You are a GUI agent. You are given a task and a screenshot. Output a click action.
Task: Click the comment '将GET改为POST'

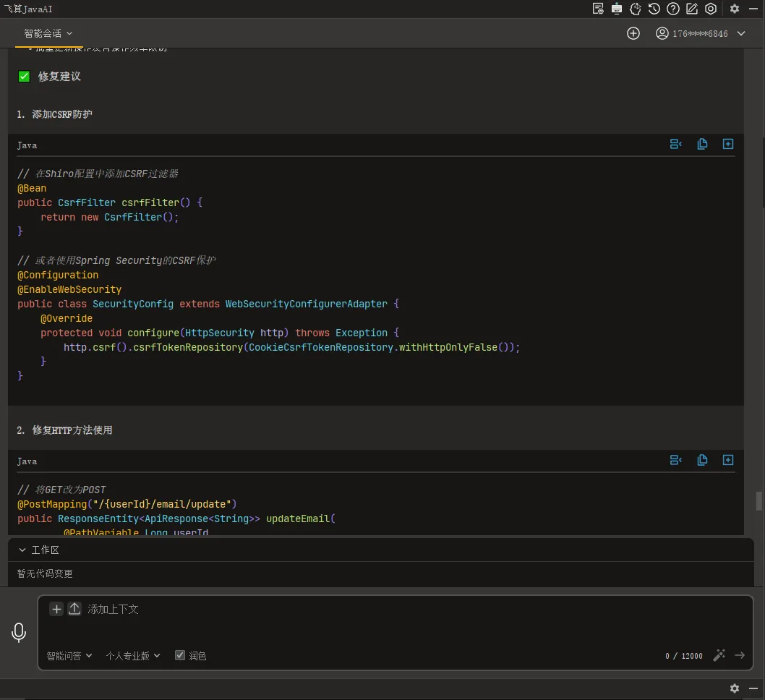pyautogui.click(x=61, y=490)
